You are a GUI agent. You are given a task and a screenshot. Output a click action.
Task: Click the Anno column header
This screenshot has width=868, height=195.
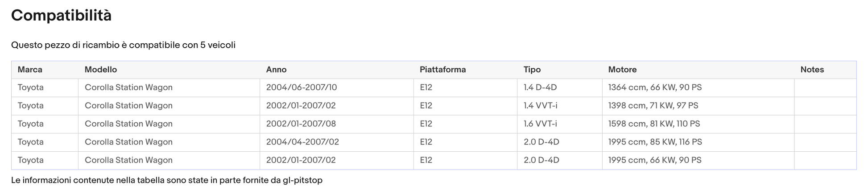click(337, 70)
